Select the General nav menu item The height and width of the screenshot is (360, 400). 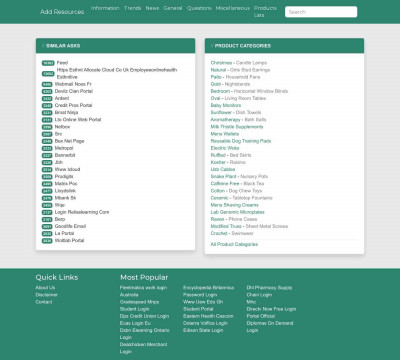point(173,8)
